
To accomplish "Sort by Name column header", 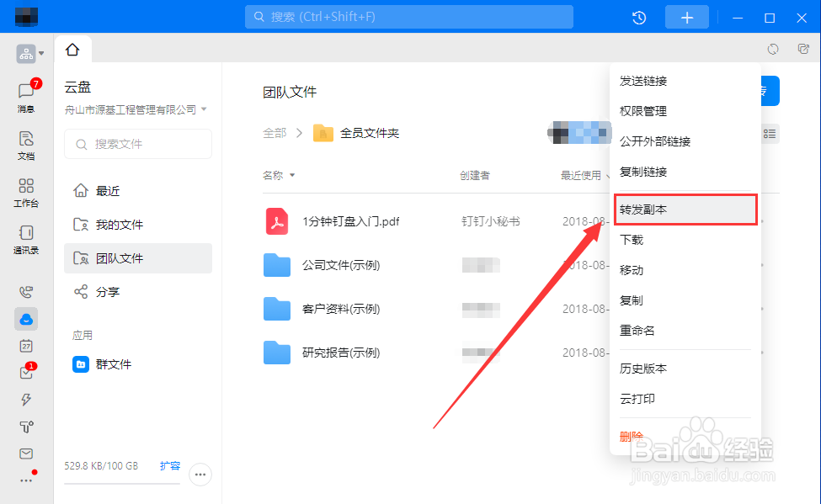I will (279, 175).
